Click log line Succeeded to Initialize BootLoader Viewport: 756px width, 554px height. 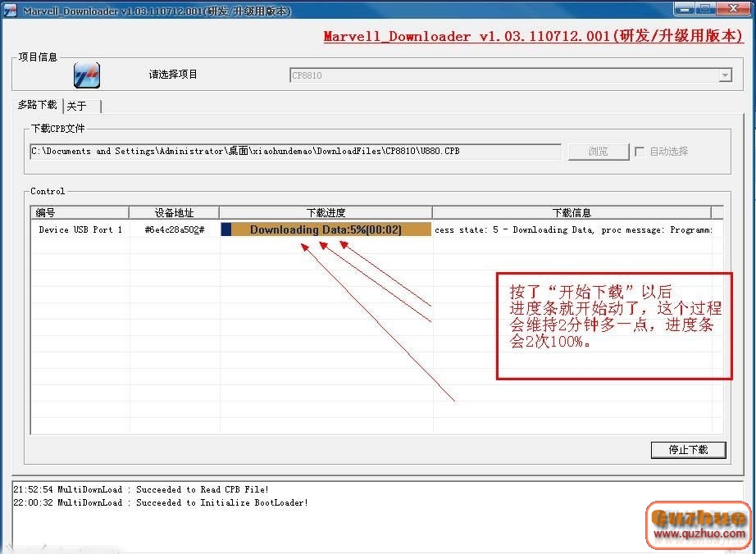click(161, 502)
